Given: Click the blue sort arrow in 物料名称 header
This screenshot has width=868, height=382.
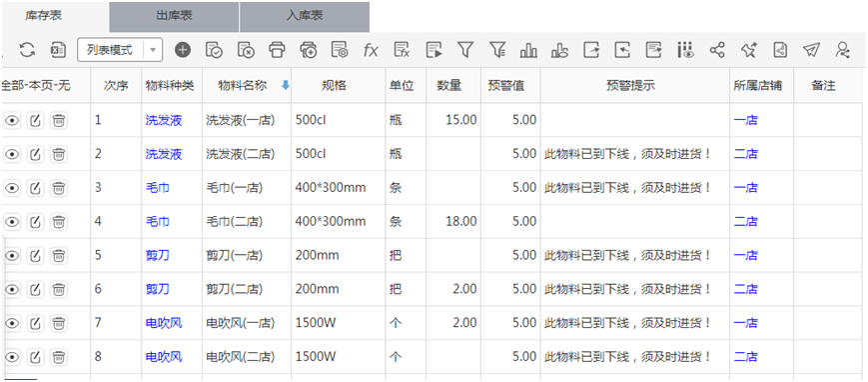Looking at the screenshot, I should (x=285, y=85).
